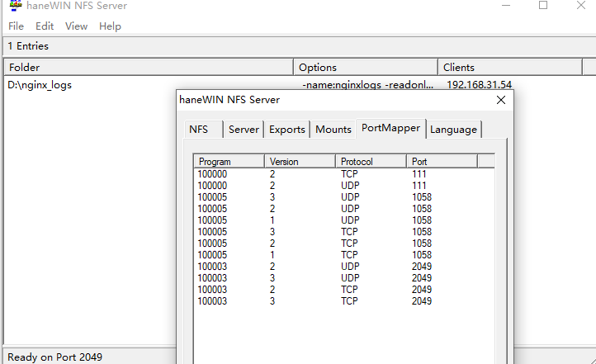Minimize the main haneWIN window

coord(506,5)
